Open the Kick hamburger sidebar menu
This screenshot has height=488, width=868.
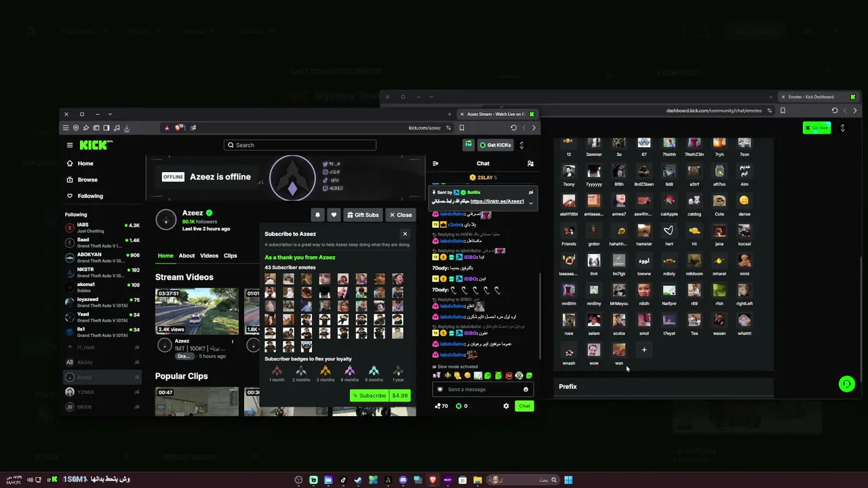click(69, 145)
